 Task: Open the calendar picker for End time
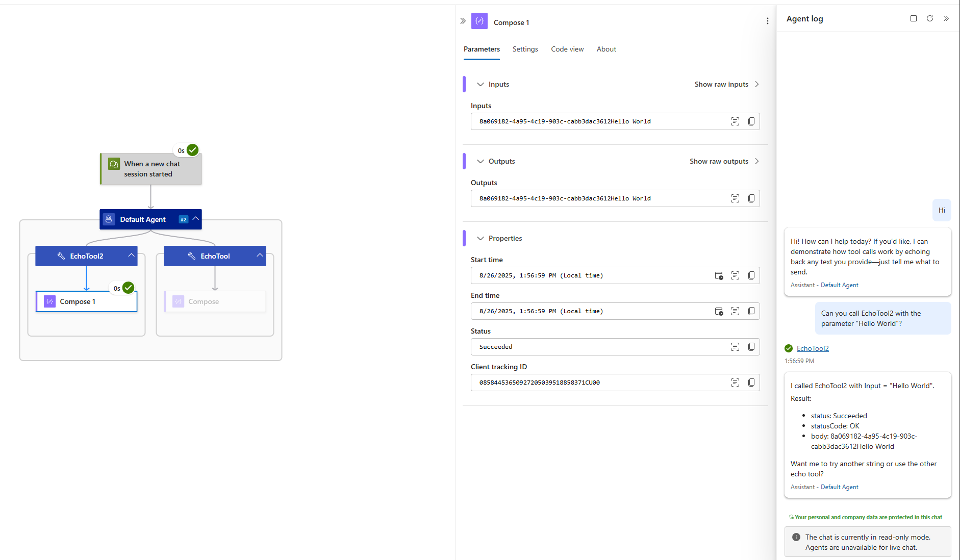[x=719, y=311]
